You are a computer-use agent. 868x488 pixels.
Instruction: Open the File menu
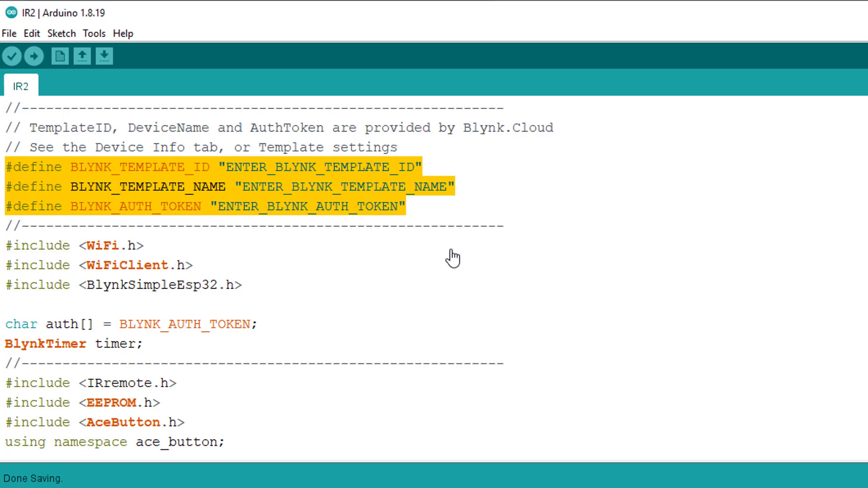tap(9, 33)
